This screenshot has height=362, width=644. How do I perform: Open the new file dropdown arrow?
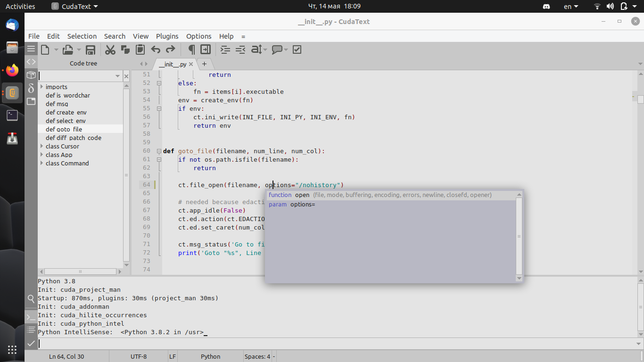click(x=56, y=49)
